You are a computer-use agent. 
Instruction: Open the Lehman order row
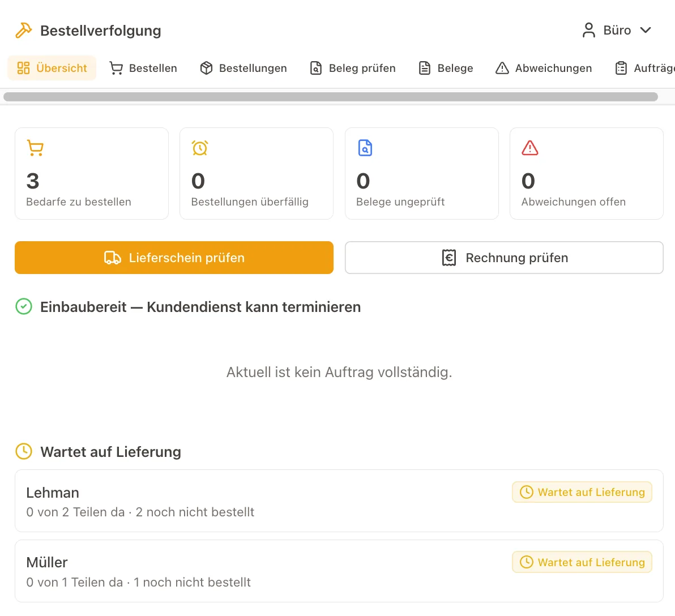(x=339, y=500)
